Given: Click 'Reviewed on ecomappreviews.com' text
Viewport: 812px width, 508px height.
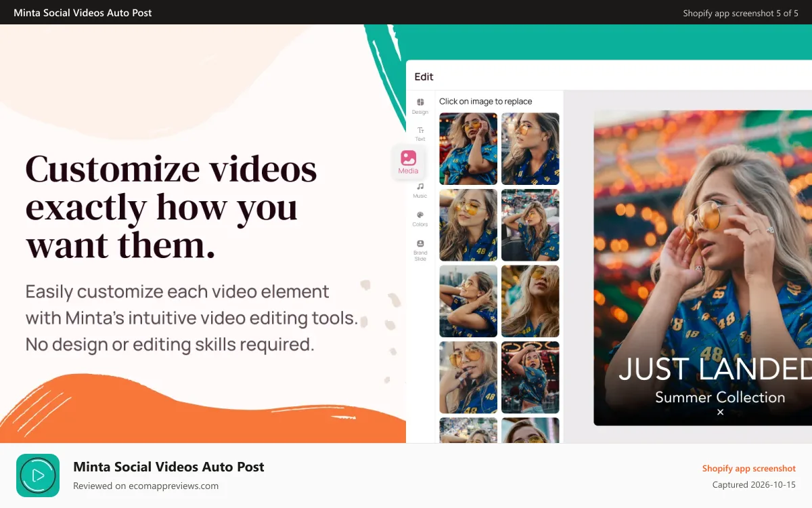Looking at the screenshot, I should (145, 486).
